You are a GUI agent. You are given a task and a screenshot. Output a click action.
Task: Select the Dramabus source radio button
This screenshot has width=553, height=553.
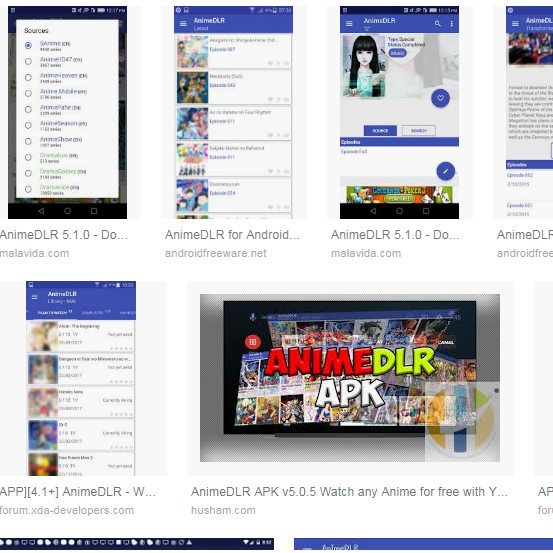point(28,157)
